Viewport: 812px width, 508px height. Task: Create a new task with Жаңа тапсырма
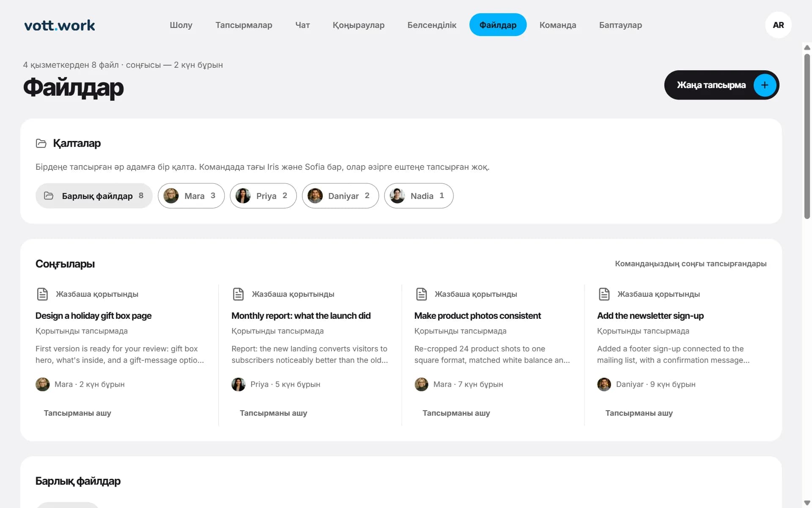tap(721, 85)
